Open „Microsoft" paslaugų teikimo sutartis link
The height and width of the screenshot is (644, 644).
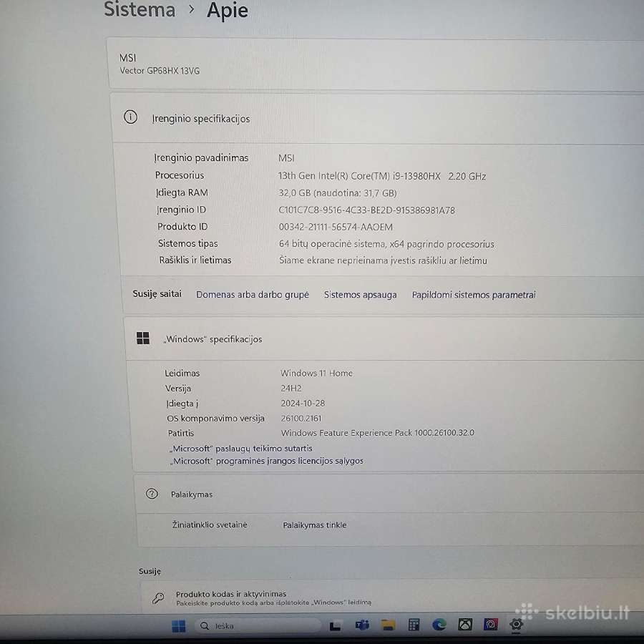point(241,448)
